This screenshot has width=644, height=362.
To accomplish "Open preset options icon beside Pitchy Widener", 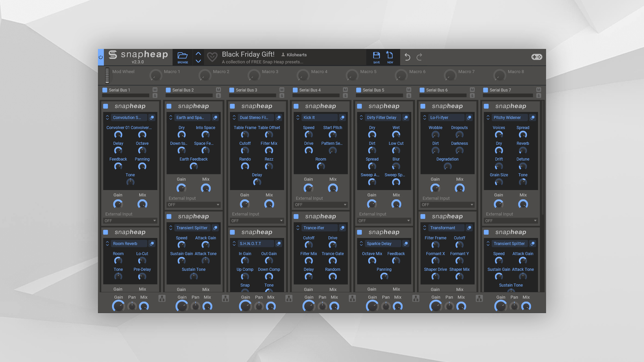I will coord(533,118).
